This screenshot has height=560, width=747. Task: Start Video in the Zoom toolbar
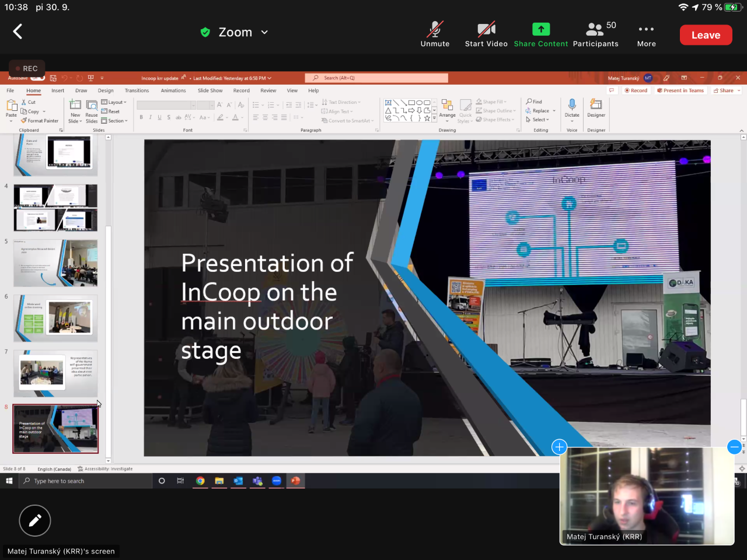(x=486, y=34)
